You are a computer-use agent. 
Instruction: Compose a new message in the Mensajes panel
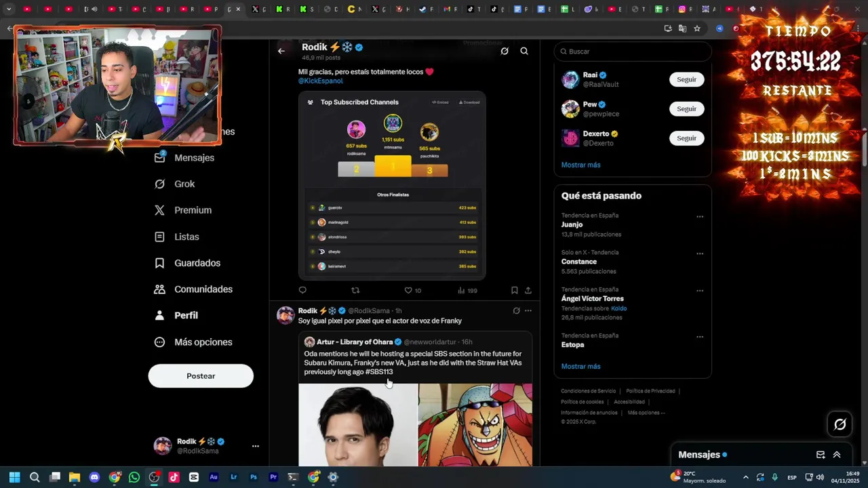[x=821, y=455]
